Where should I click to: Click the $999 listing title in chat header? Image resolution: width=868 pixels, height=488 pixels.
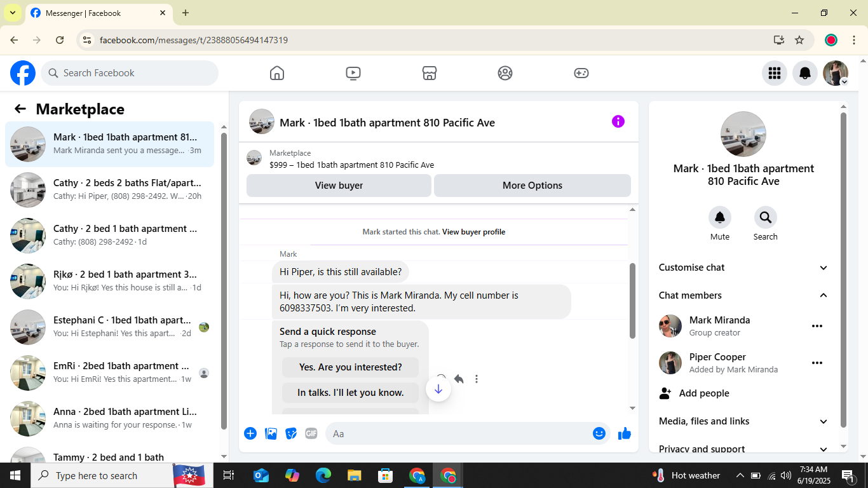[x=351, y=165]
